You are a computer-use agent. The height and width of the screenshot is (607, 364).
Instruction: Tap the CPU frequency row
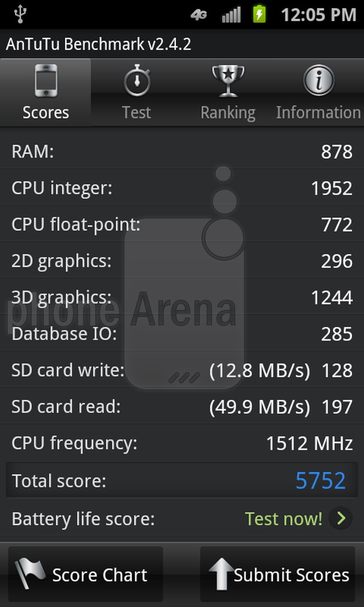pos(182,443)
